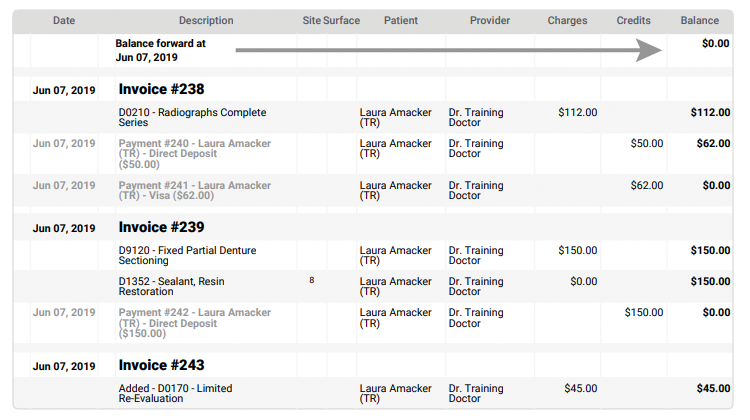Select Payment #240 Direct Deposit entry

coord(195,154)
